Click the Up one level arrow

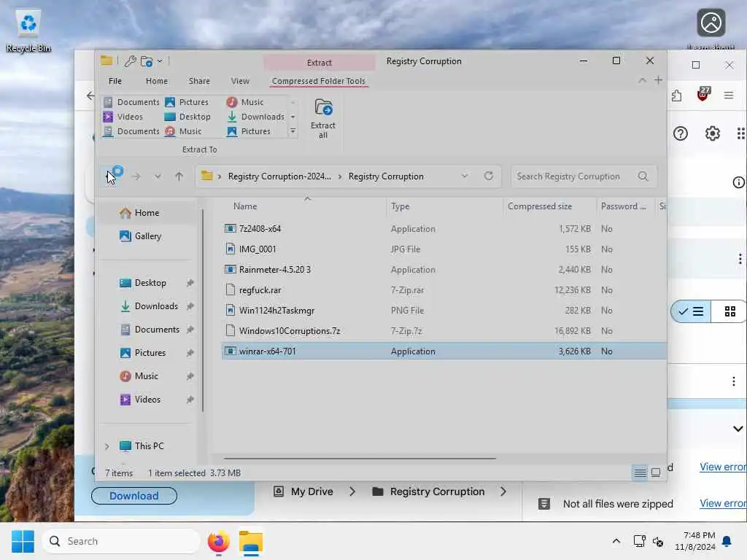(x=179, y=176)
